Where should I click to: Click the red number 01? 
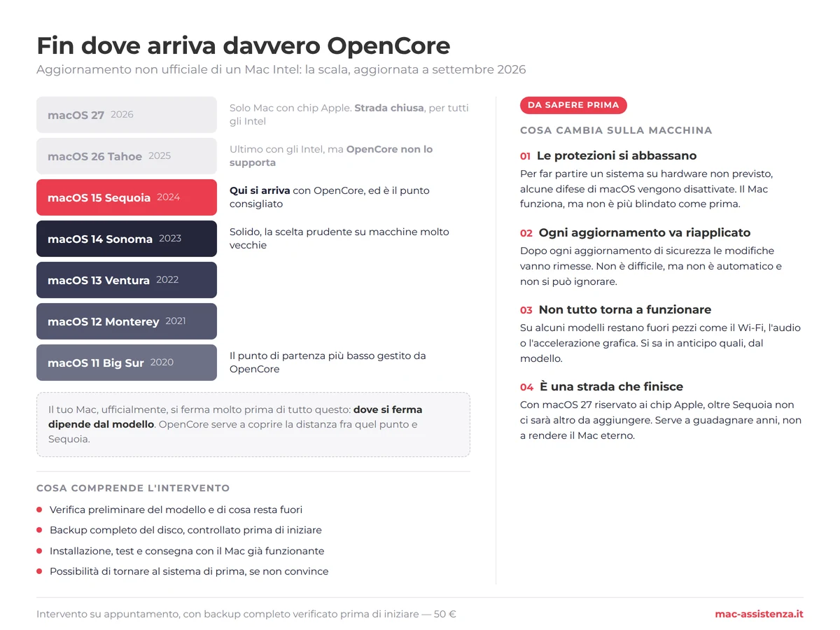click(x=526, y=156)
